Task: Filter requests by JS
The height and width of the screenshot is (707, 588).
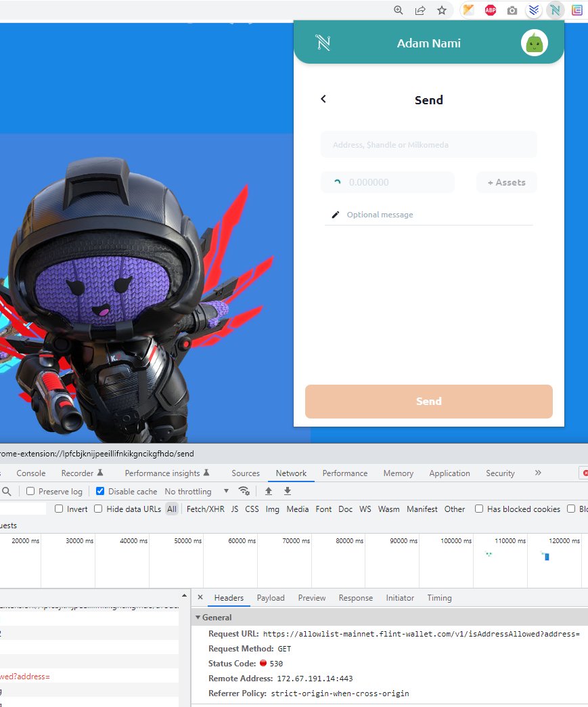Action: 234,509
